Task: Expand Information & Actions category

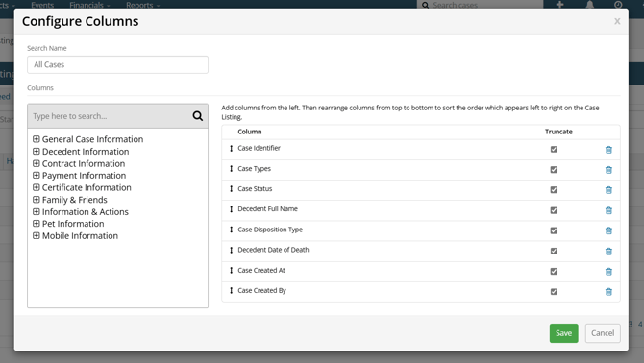Action: (37, 211)
